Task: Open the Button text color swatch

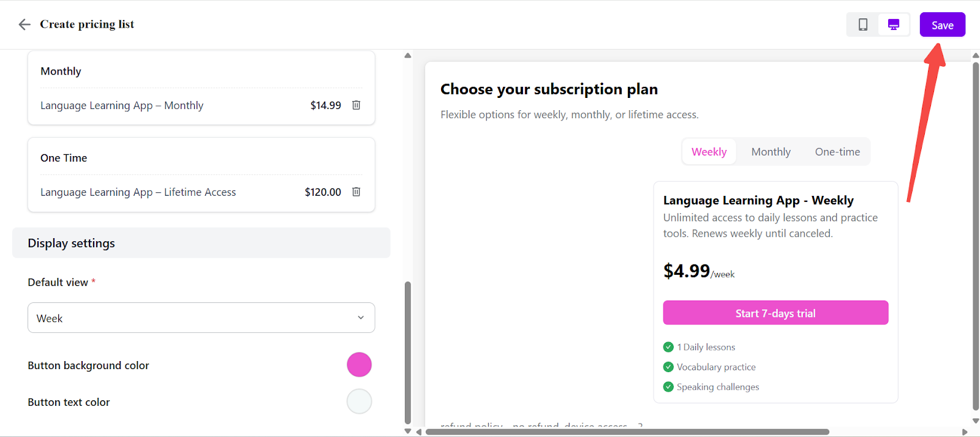Action: pyautogui.click(x=359, y=402)
